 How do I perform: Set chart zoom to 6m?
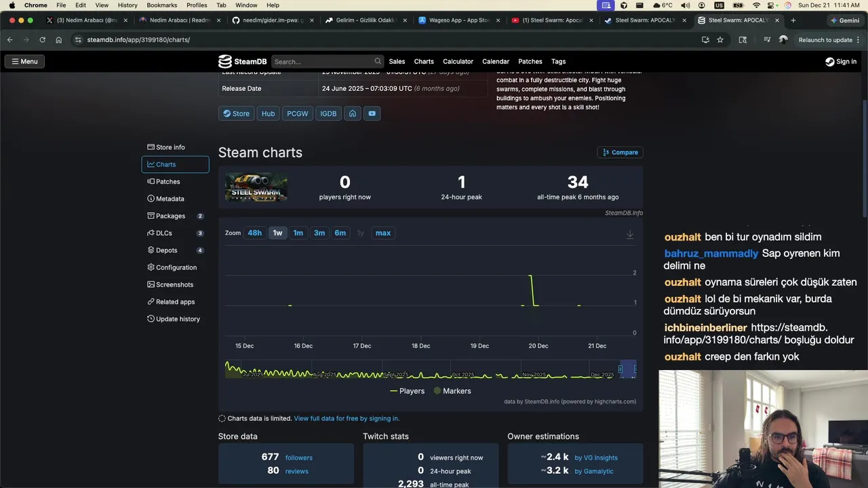click(340, 233)
